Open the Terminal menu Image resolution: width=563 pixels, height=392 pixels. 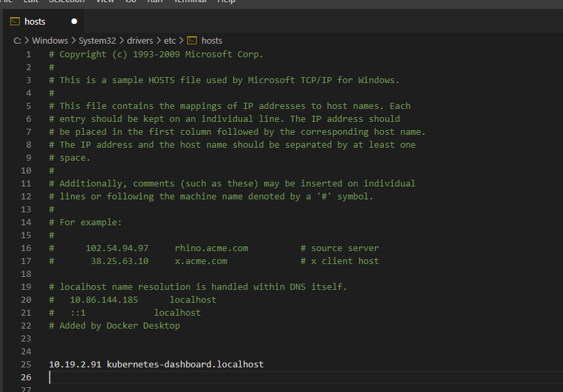(x=191, y=1)
